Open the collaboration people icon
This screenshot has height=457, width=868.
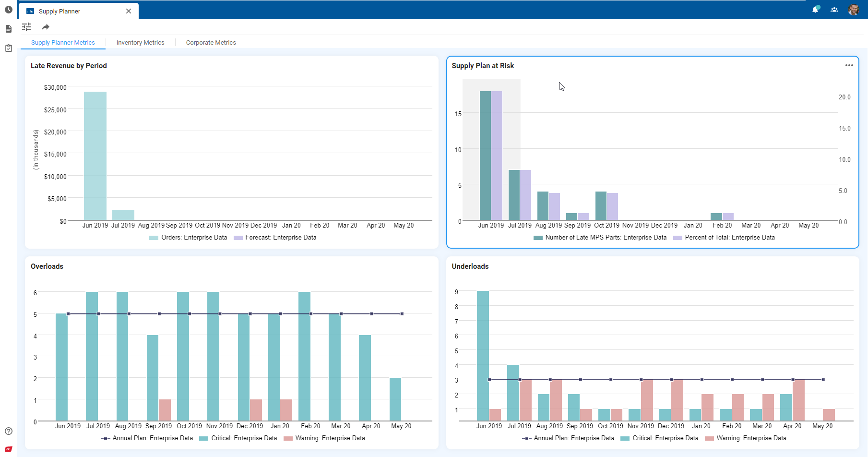pos(834,10)
